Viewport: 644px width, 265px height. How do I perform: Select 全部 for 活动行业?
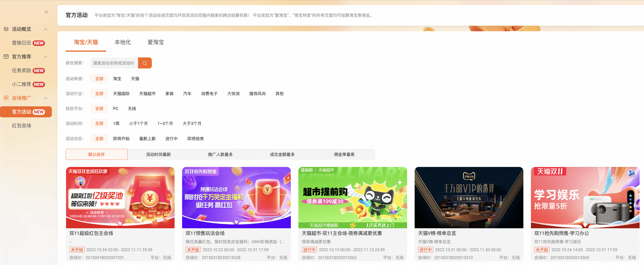pyautogui.click(x=99, y=94)
